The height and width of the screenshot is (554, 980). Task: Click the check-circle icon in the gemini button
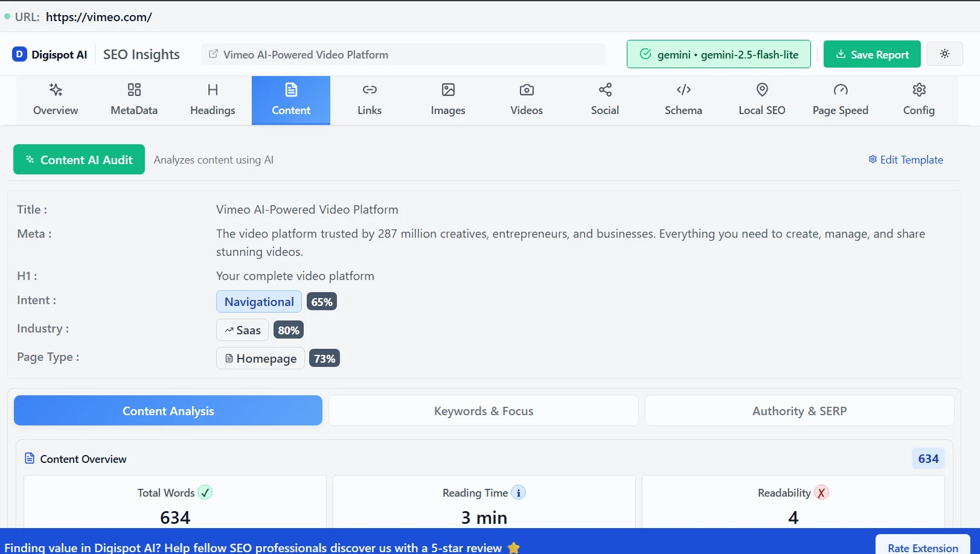645,54
